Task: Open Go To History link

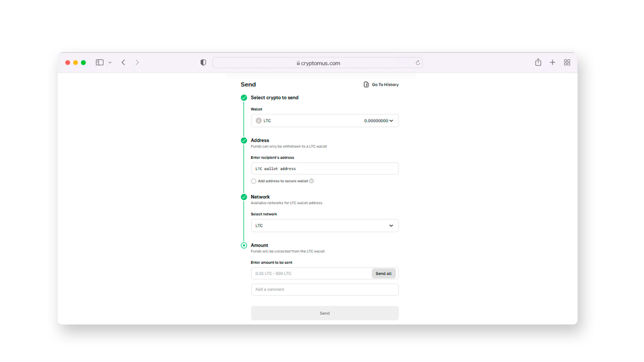Action: (x=385, y=84)
